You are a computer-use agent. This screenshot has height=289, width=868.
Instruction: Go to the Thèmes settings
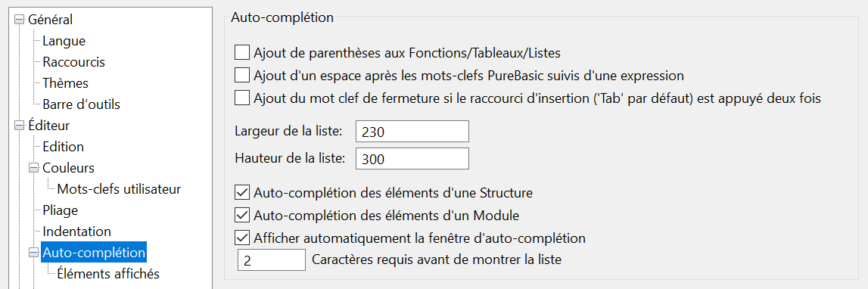65,83
